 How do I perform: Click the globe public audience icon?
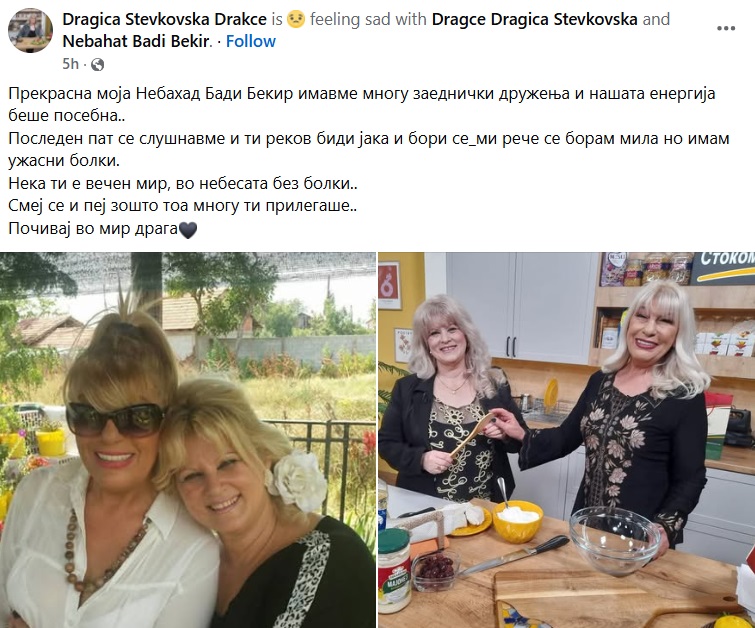[x=97, y=64]
